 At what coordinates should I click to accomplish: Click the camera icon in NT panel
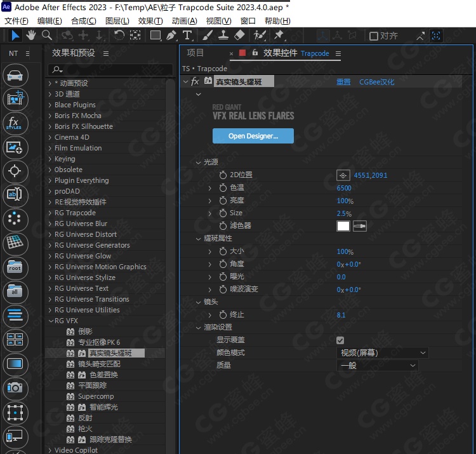(x=15, y=388)
